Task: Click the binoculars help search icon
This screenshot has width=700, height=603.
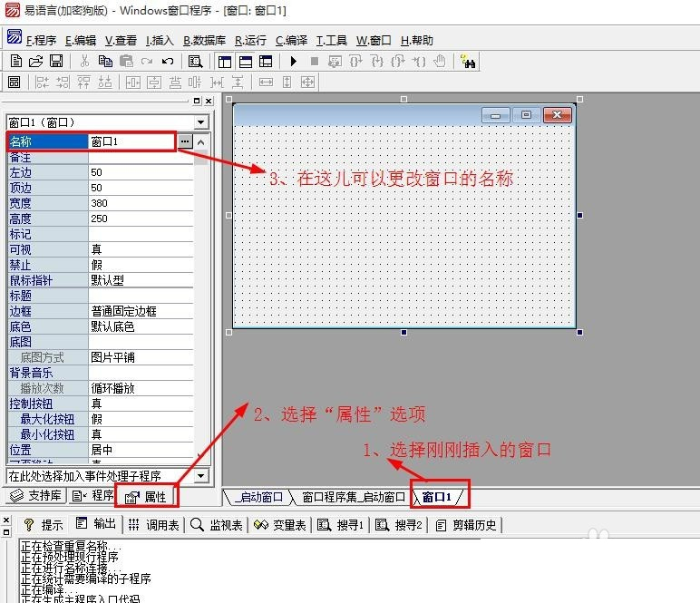Action: coord(468,61)
